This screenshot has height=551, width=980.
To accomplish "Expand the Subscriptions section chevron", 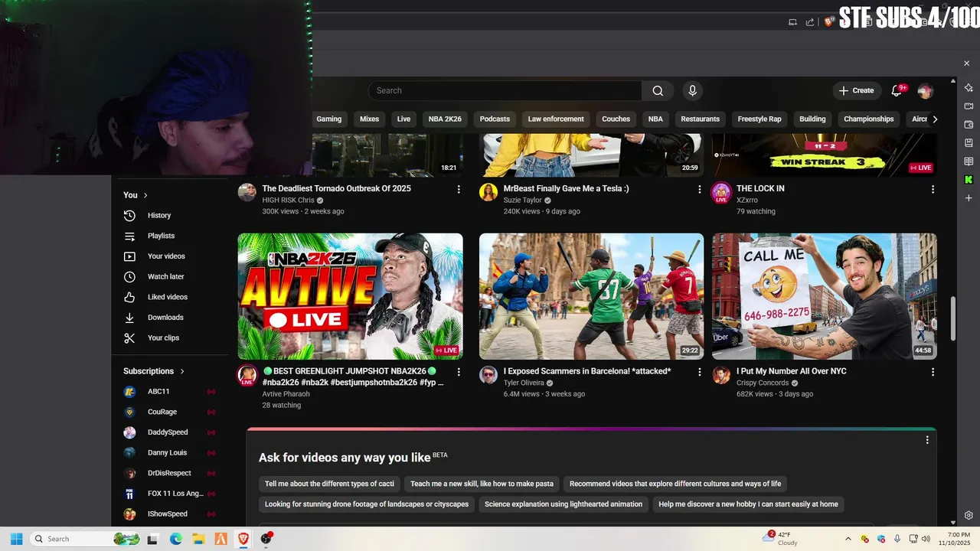I will click(182, 371).
